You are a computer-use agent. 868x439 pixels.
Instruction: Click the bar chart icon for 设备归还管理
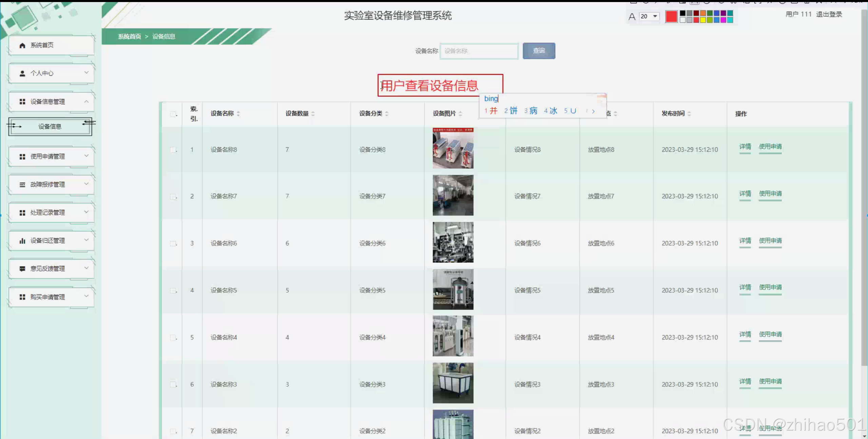[22, 241]
